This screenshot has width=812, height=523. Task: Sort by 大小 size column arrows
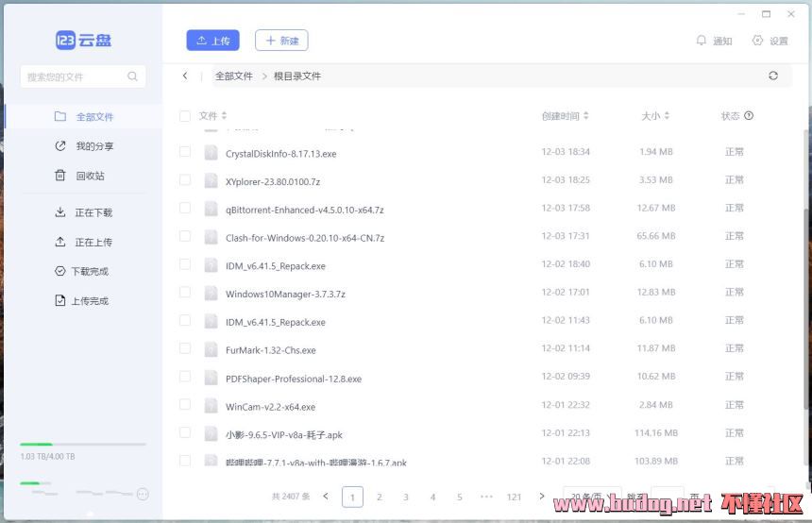tap(667, 116)
